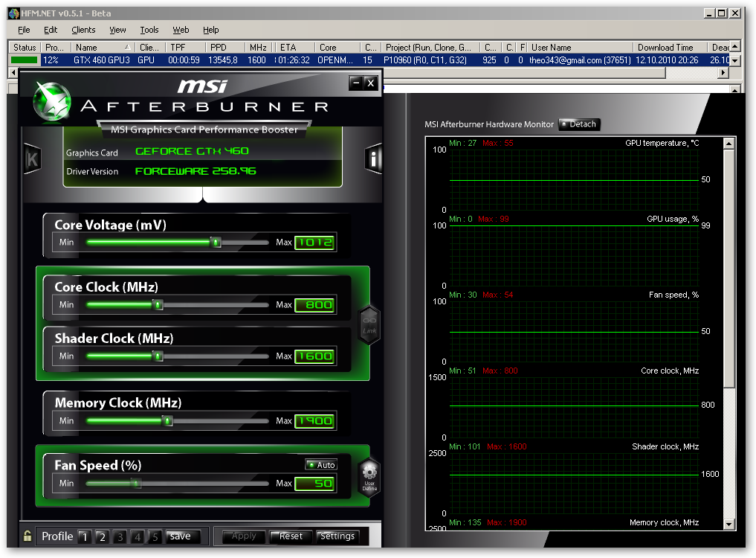Close the MSI Afterburner panel

point(370,83)
